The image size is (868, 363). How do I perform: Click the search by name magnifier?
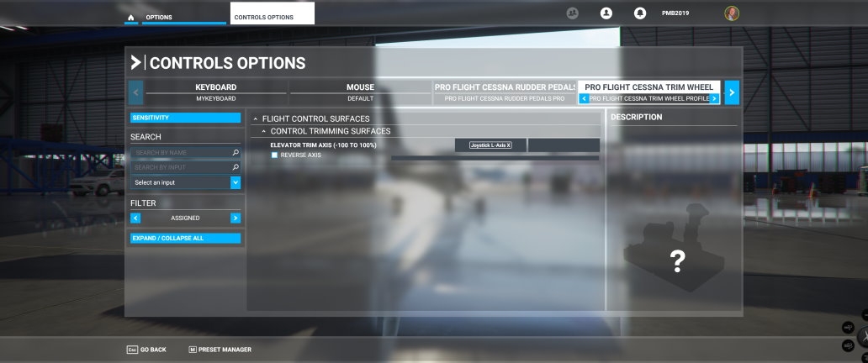(x=236, y=153)
